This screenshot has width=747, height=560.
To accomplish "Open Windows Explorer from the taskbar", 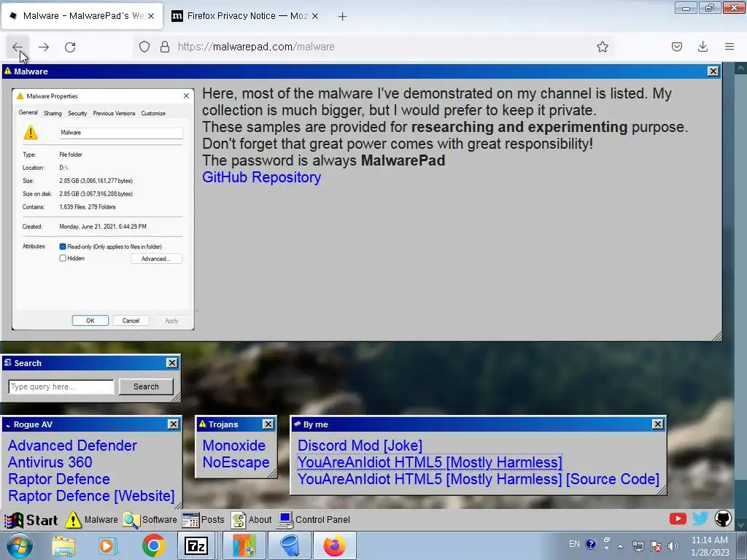I will [63, 545].
